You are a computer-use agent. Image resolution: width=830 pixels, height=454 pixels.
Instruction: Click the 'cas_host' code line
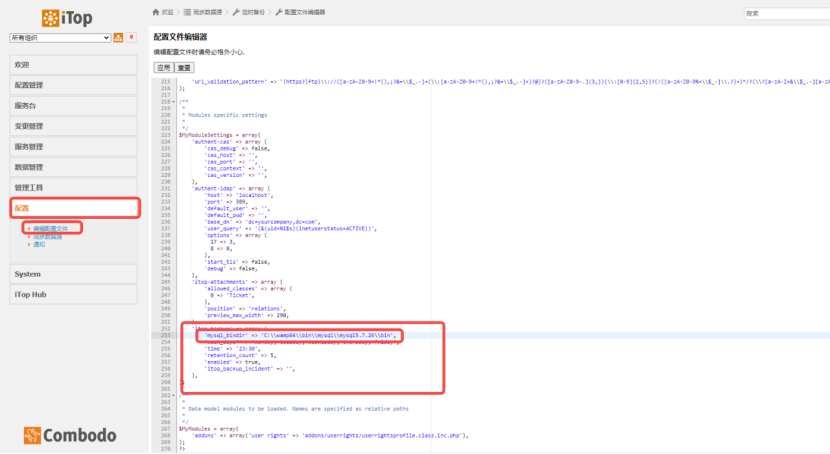click(230, 155)
